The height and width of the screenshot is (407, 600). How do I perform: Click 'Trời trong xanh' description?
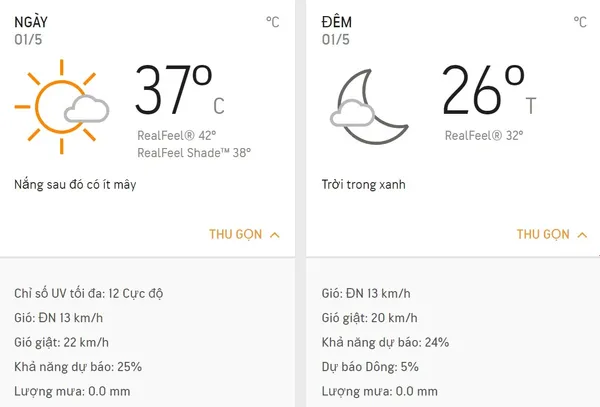pyautogui.click(x=364, y=185)
